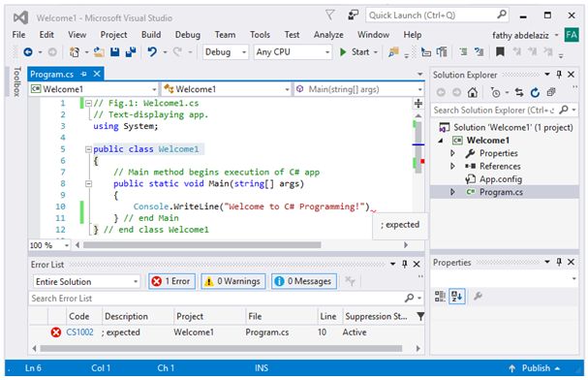588x380 pixels.
Task: Click the editor horizontal scrollbar thumb
Action: click(x=201, y=245)
